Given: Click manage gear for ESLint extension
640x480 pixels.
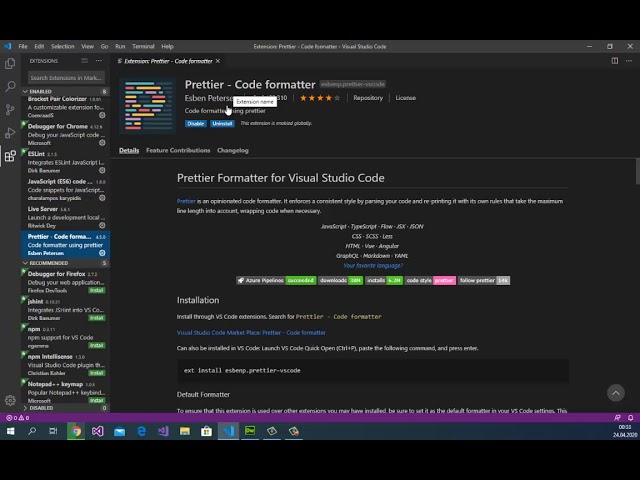Looking at the screenshot, I should pos(102,170).
